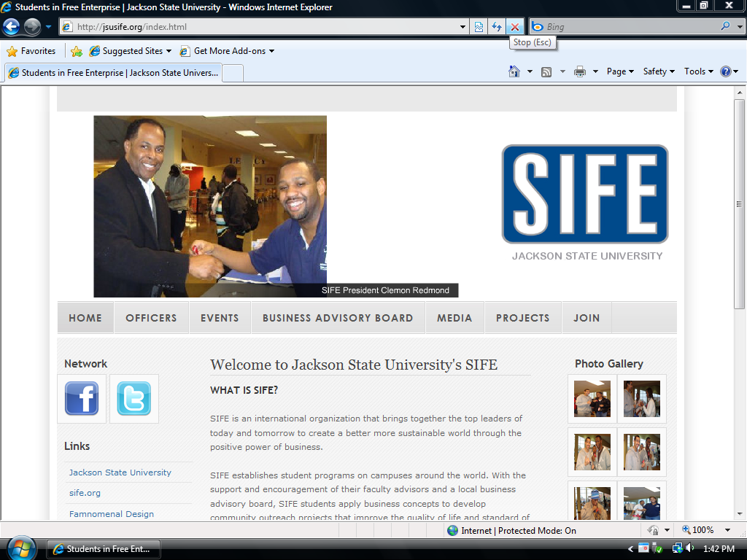Open the 100% zoom level button
The image size is (747, 560).
pyautogui.click(x=698, y=530)
